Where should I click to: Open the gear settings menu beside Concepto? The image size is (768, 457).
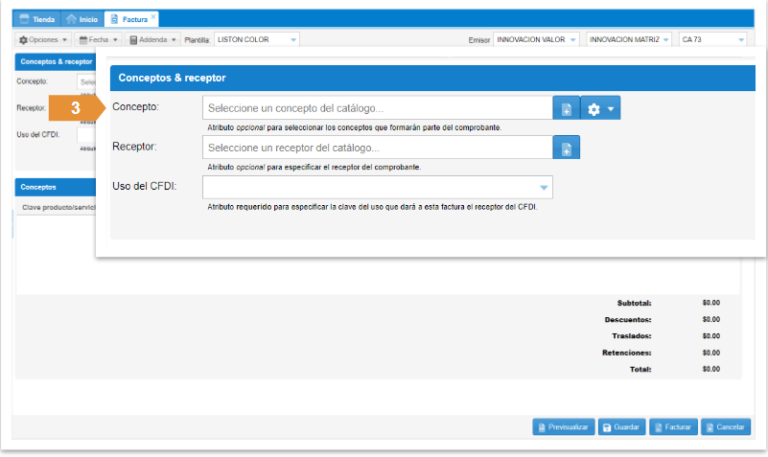[601, 109]
